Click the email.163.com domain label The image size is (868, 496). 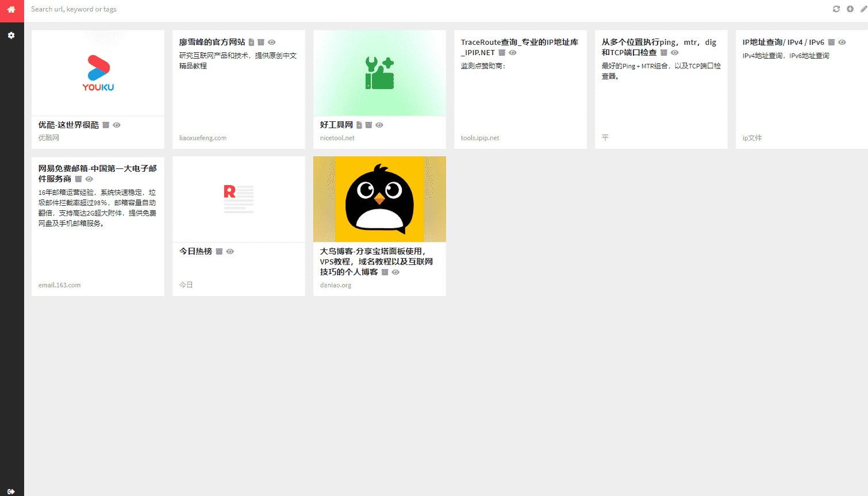[59, 285]
